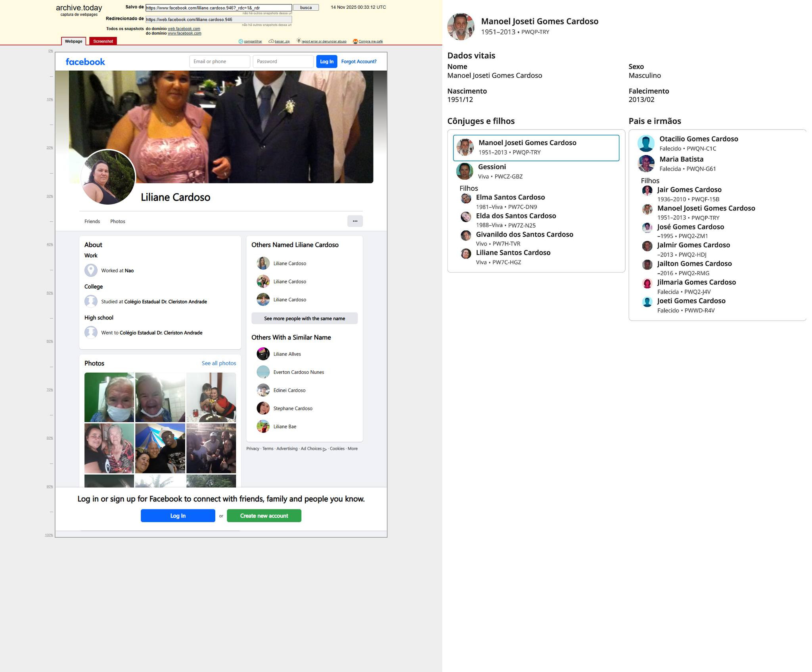The image size is (812, 672).
Task: Click the Password input field
Action: (283, 61)
